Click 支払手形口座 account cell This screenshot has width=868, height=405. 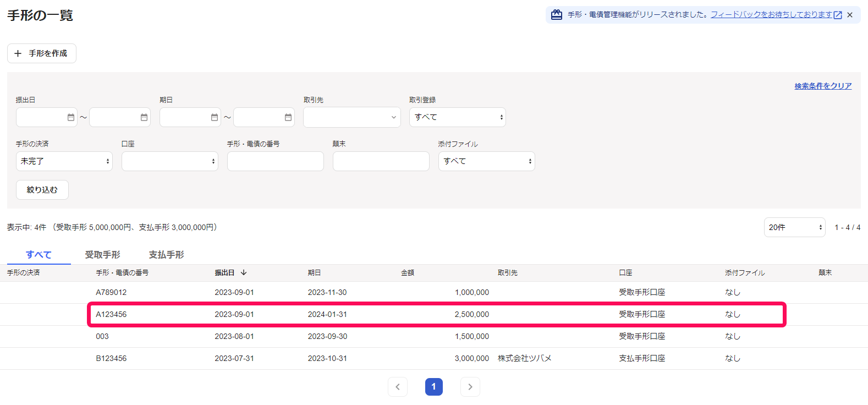(642, 358)
